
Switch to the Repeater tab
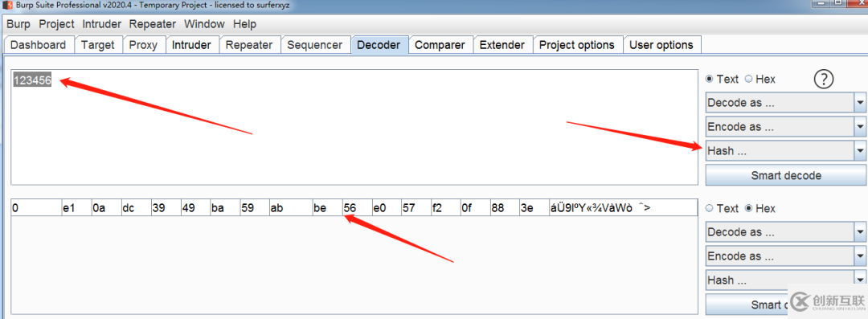click(249, 45)
